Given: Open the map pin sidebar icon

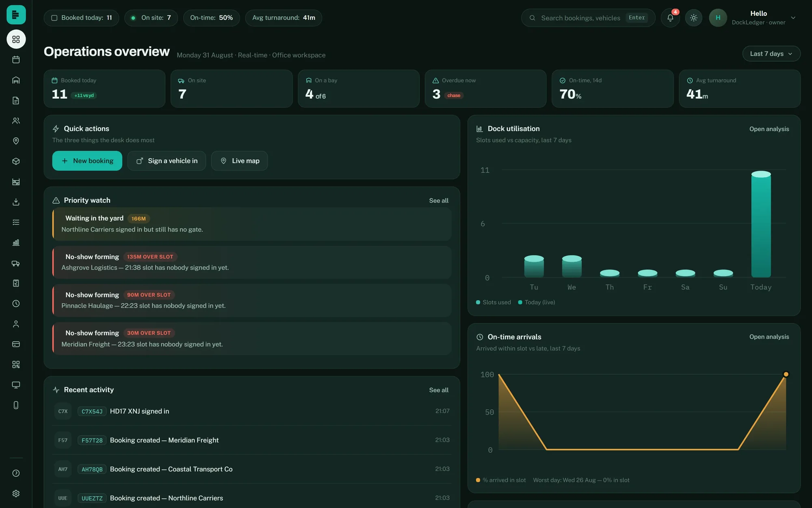Looking at the screenshot, I should (16, 141).
